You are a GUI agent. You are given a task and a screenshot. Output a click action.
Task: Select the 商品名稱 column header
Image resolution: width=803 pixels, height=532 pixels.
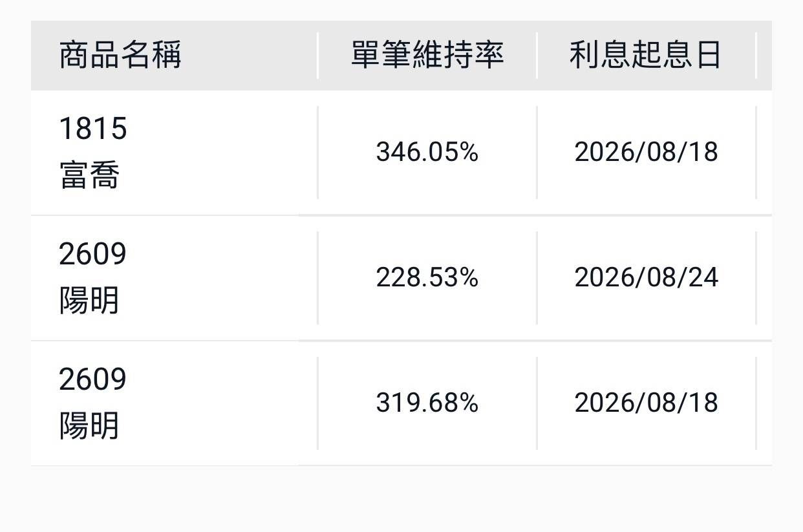click(x=120, y=55)
